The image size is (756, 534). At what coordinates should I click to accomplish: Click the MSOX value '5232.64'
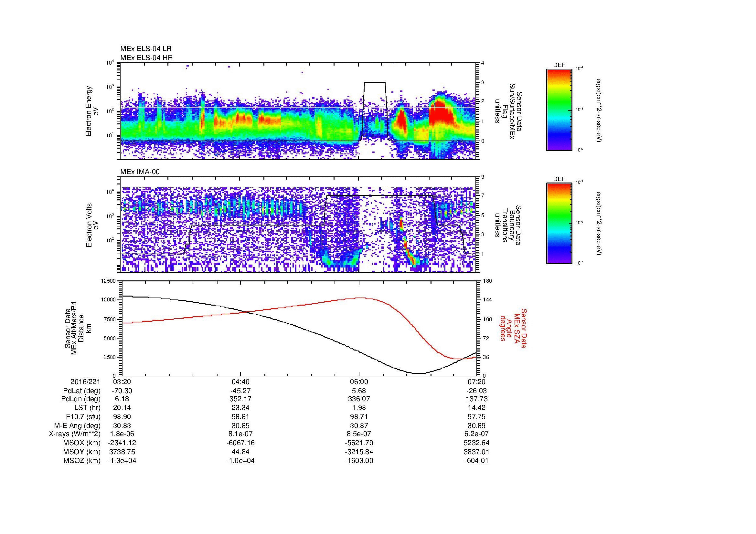click(477, 443)
